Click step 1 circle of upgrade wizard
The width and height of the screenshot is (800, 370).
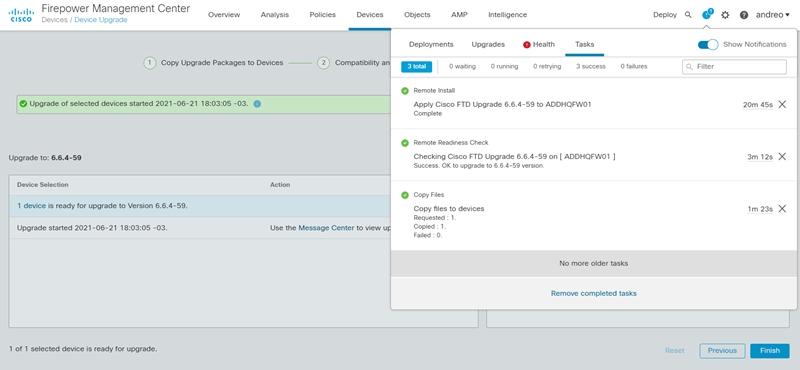(x=149, y=63)
